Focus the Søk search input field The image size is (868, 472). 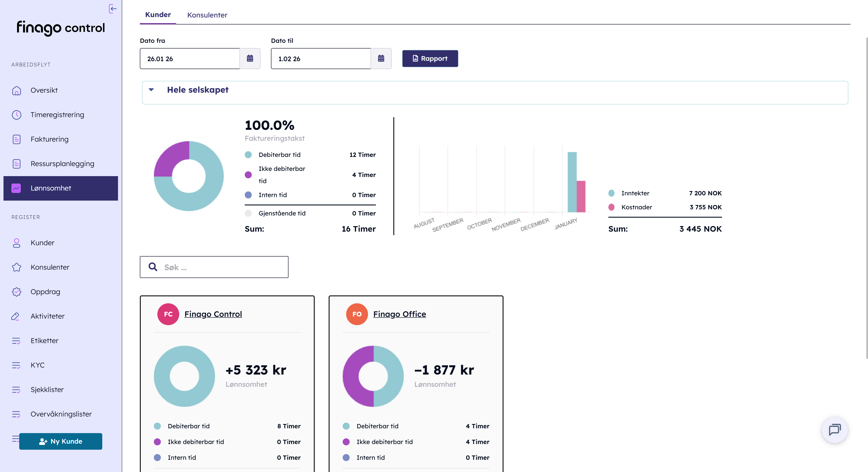click(x=222, y=267)
